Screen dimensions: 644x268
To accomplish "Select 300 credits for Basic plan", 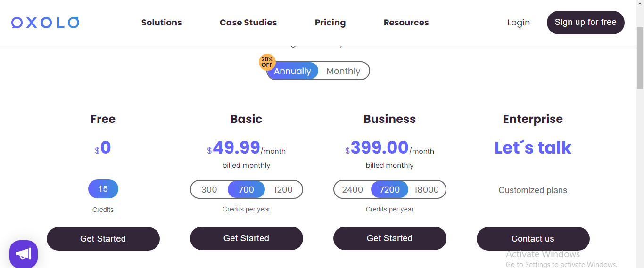I will [x=209, y=190].
